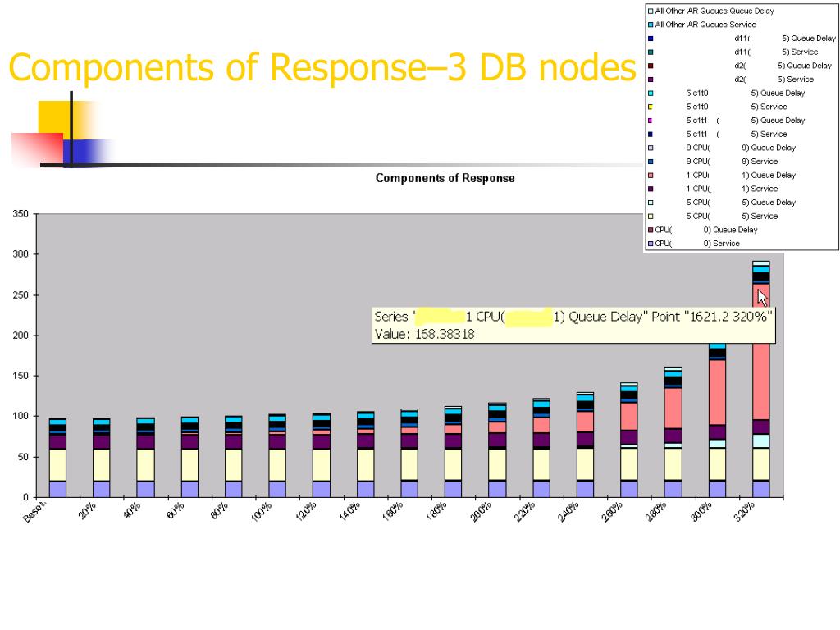This screenshot has width=840, height=630.
Task: Select the 1 CPU Queue Delay legend swatch
Action: (651, 176)
